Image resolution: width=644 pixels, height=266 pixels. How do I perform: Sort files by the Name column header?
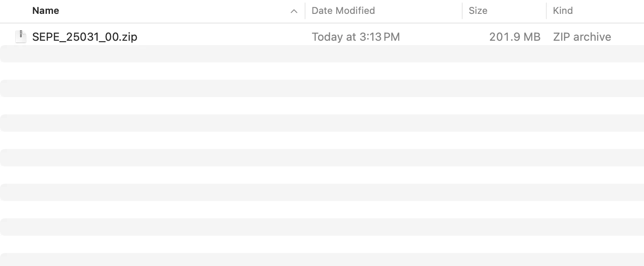tap(46, 10)
